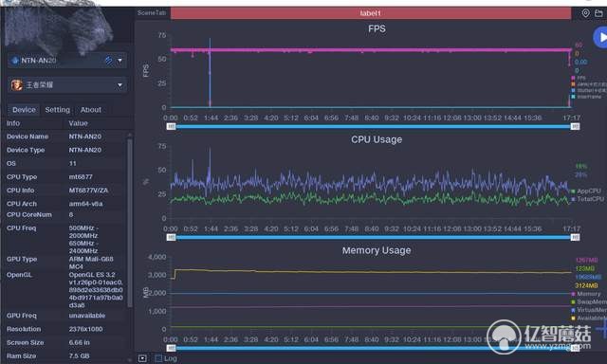Toggle the TotalCPU legend series

(587, 199)
